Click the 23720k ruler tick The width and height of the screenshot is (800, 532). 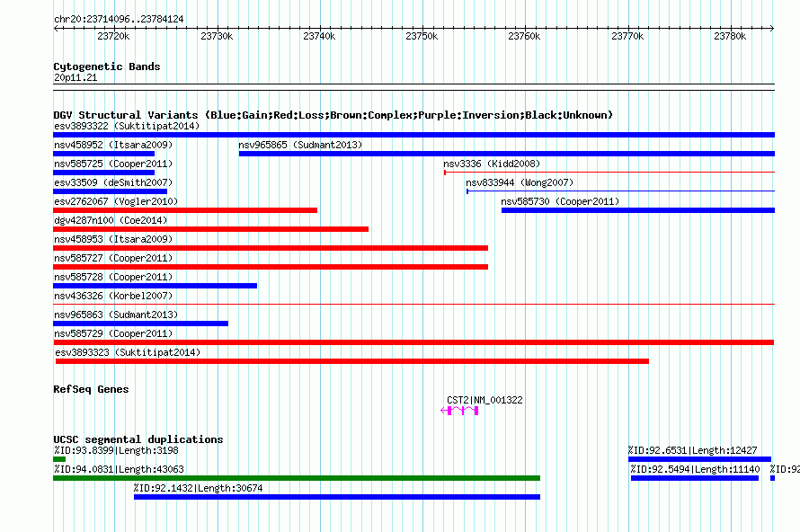(x=113, y=36)
